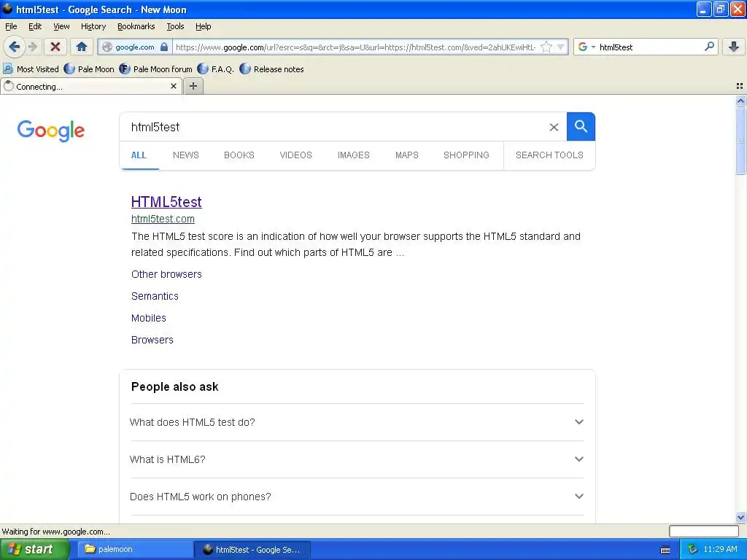Screen dimensions: 747x560
Task: Open the Pale Moon bookmark
Action: (90, 69)
